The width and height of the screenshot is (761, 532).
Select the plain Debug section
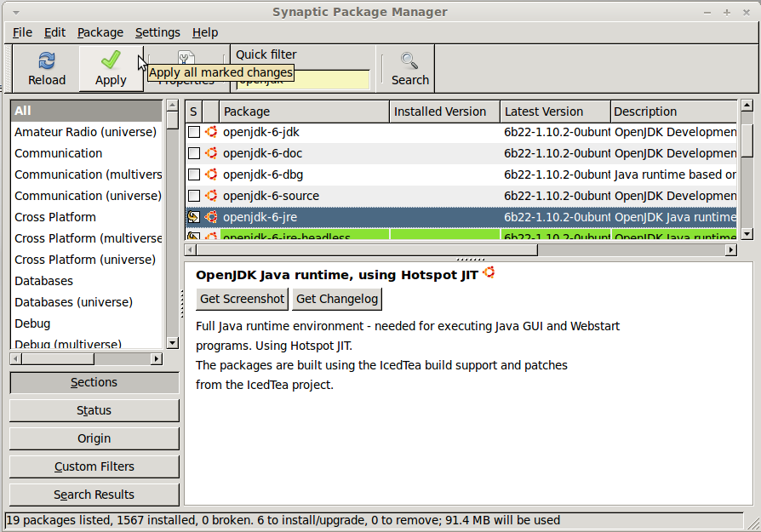(86, 323)
